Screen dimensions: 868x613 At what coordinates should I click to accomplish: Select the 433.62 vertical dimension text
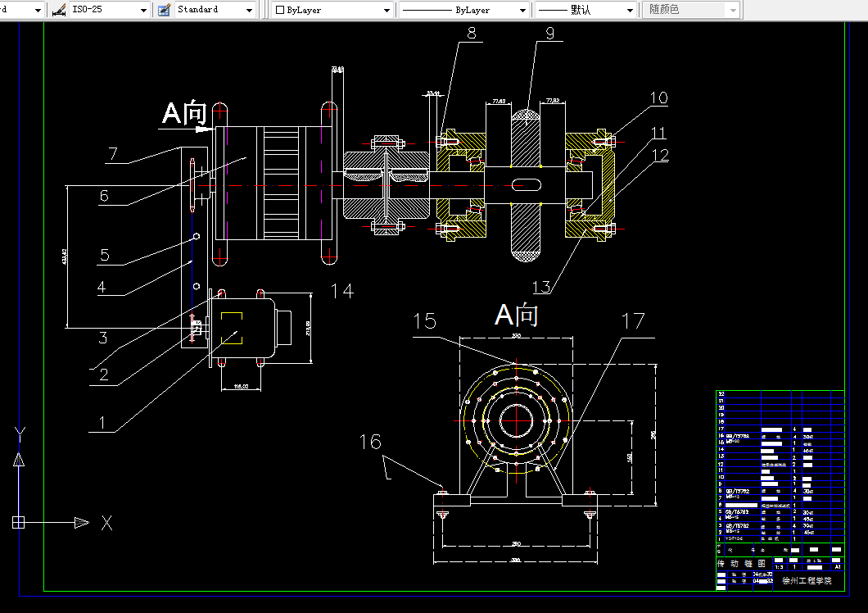[x=65, y=257]
